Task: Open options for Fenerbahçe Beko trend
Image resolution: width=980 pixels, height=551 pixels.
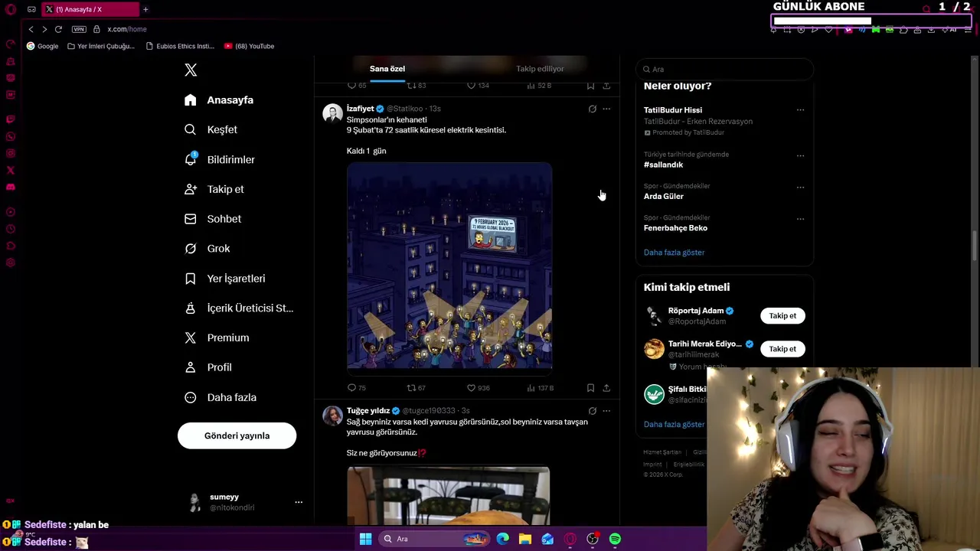Action: (x=800, y=219)
